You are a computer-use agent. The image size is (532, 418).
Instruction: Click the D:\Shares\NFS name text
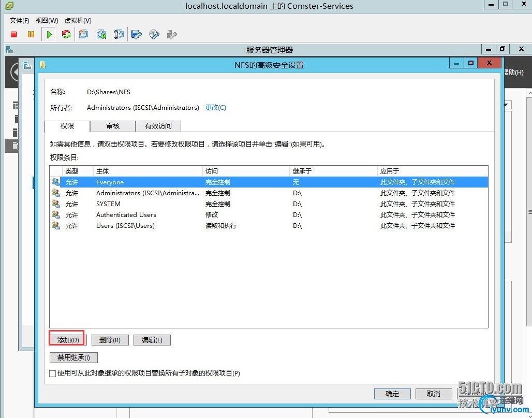tap(109, 92)
